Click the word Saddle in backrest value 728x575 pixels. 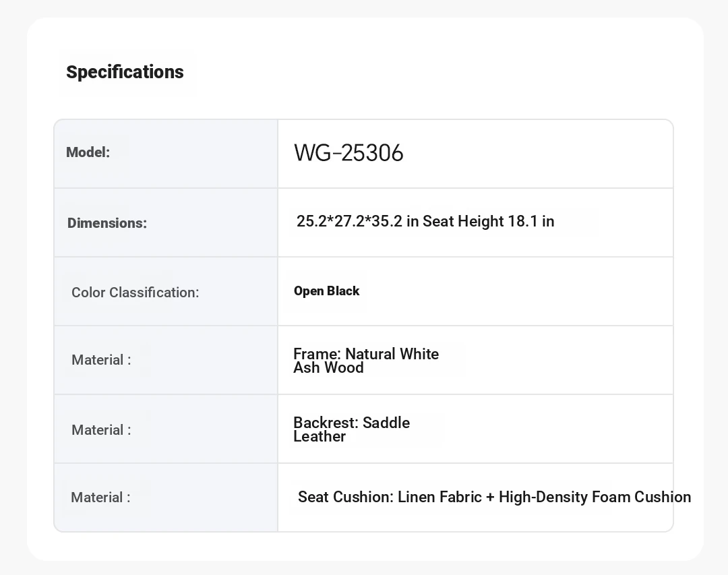[386, 423]
